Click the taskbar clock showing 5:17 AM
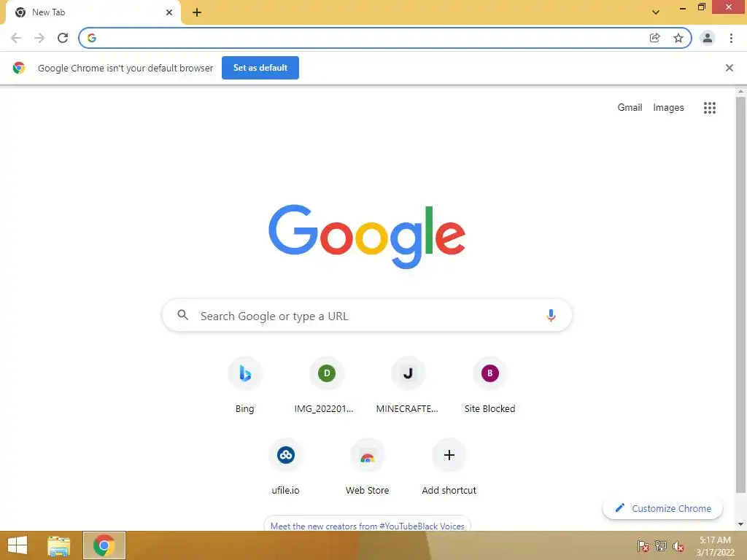This screenshot has height=560, width=747. tap(715, 545)
